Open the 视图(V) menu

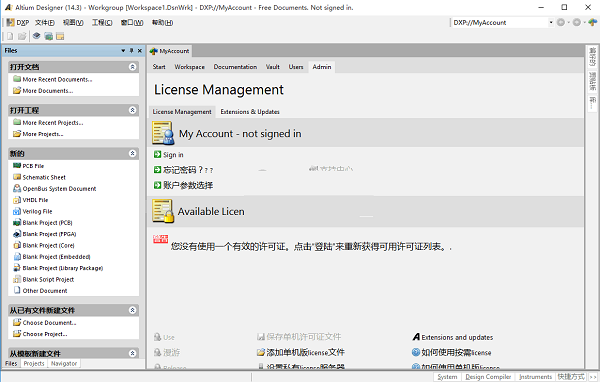click(x=73, y=23)
